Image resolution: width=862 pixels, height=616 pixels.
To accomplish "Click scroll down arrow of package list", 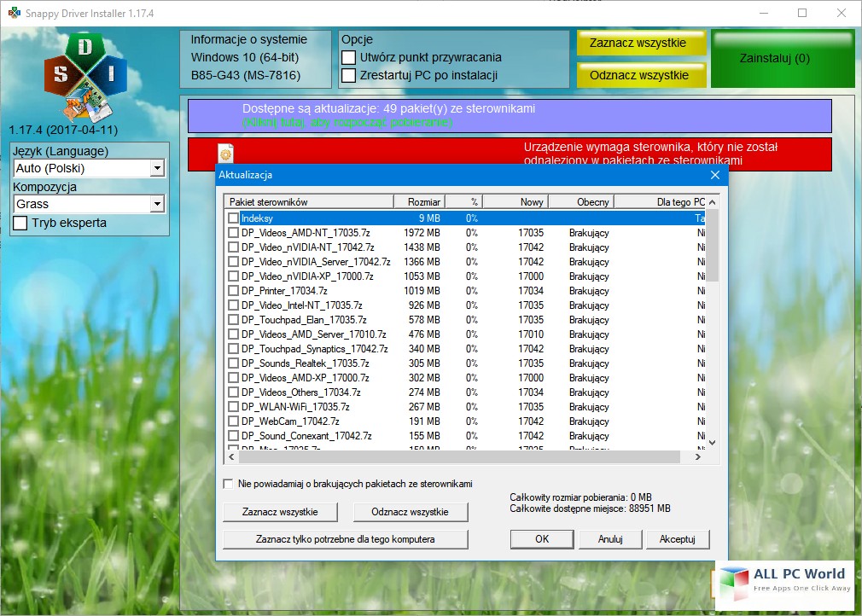I will [x=712, y=442].
